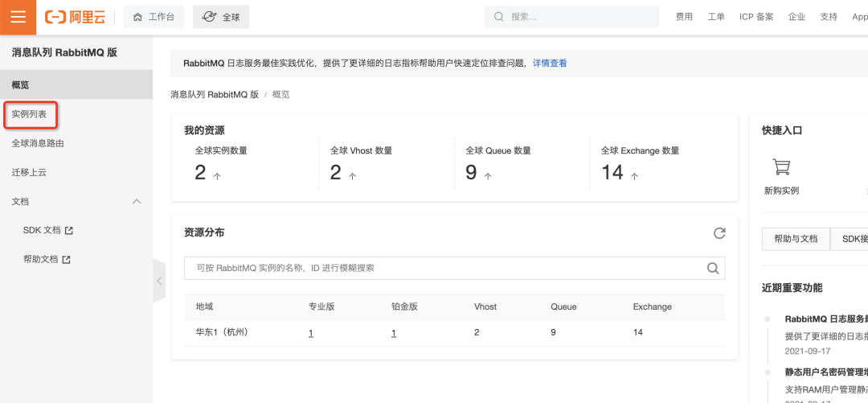868x403 pixels.
Task: Click the 消息队列 RabbitMQ 版 sidebar title
Action: (64, 52)
